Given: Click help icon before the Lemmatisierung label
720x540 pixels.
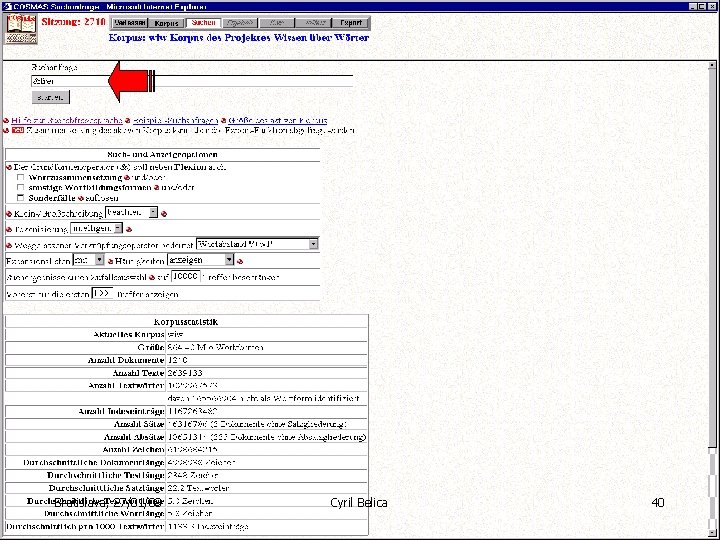Looking at the screenshot, I should [x=8, y=229].
